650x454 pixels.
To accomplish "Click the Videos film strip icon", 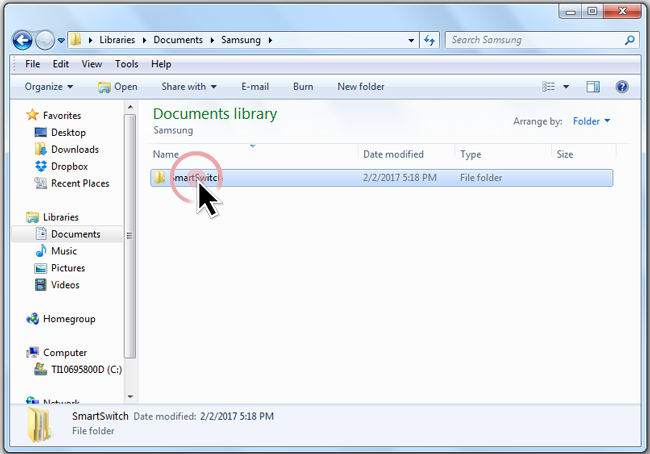I will coord(41,285).
